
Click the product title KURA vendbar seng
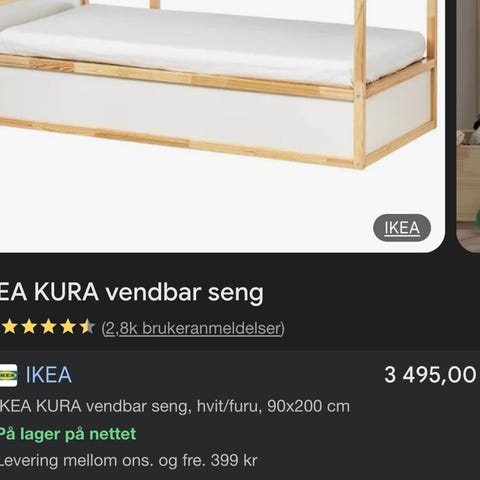tap(132, 292)
